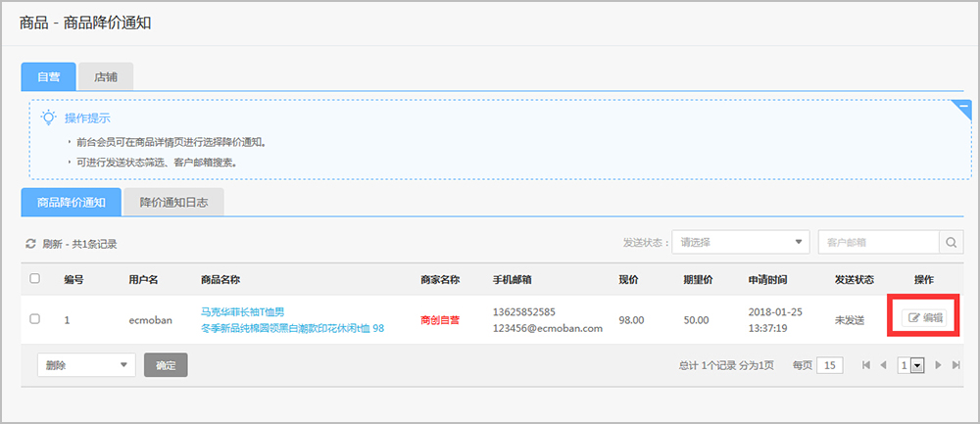Collapse the tips panel with minus icon

point(963,107)
